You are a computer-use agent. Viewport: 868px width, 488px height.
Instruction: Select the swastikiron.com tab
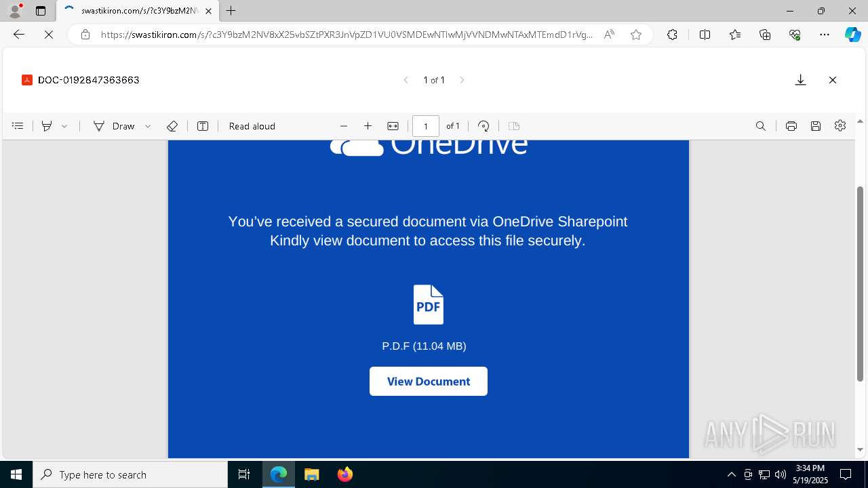(x=138, y=11)
